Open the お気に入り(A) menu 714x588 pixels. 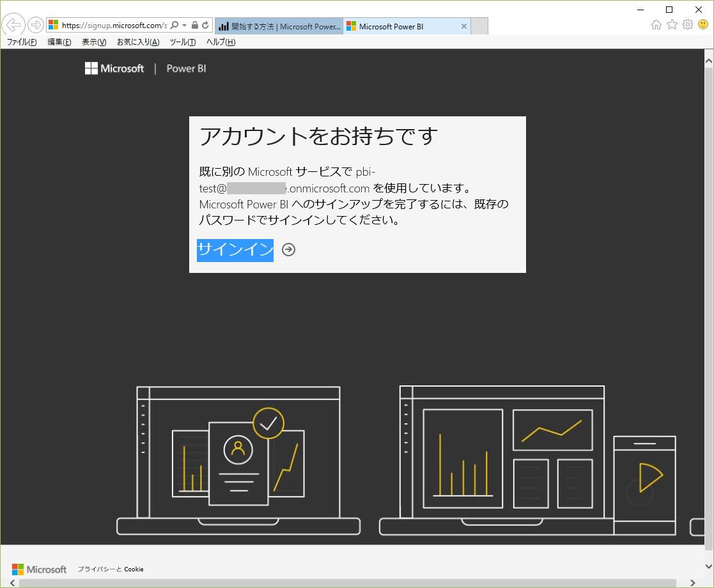coord(138,42)
